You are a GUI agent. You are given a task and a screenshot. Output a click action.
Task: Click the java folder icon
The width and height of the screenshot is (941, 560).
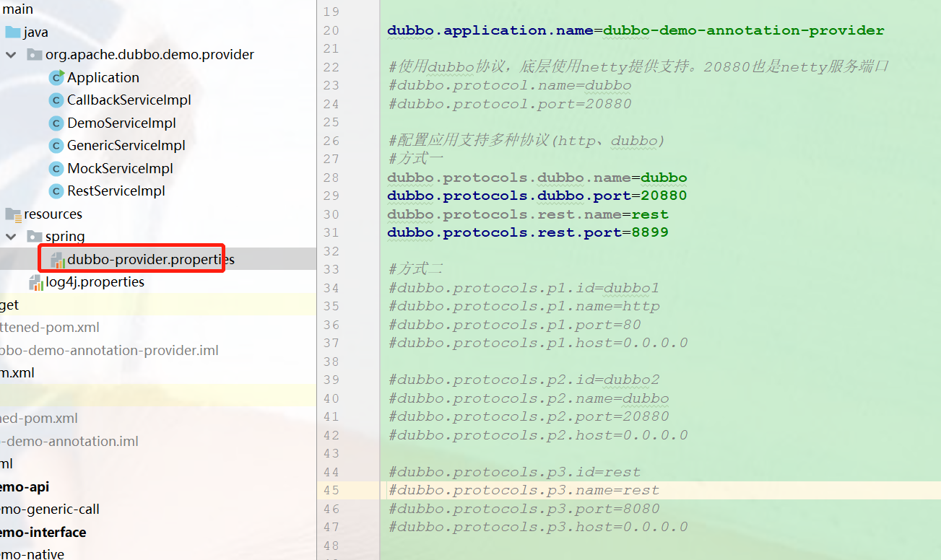pyautogui.click(x=13, y=32)
